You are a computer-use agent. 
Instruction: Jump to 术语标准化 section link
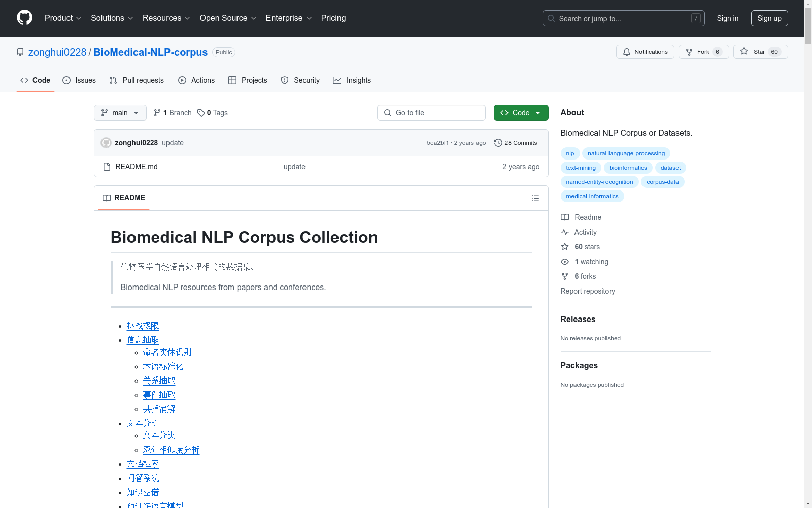[x=163, y=366]
